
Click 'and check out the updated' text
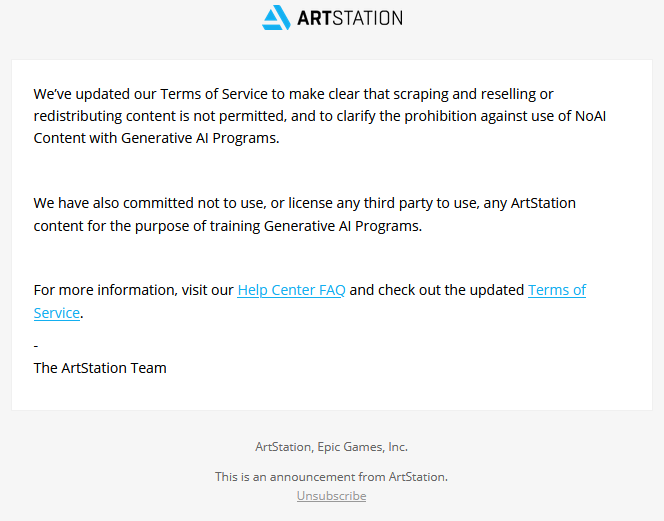[x=437, y=290]
